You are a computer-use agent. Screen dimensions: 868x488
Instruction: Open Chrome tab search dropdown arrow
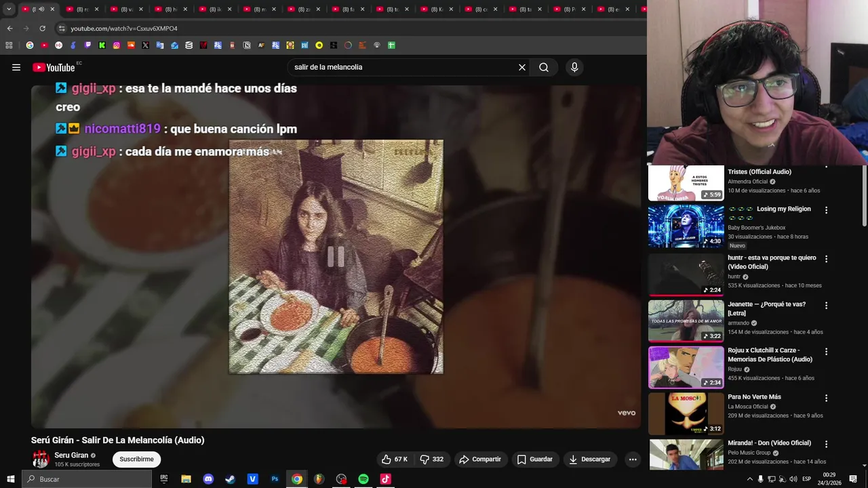[9, 9]
